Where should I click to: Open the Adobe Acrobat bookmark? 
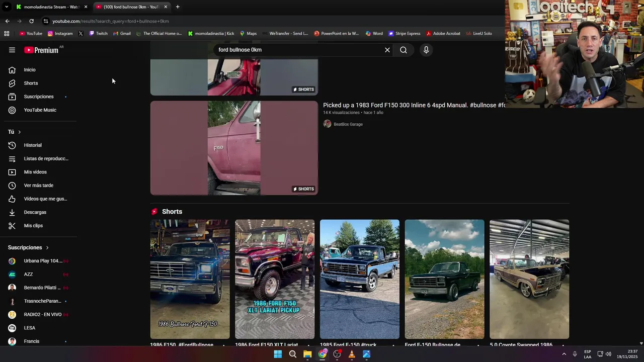point(443,34)
